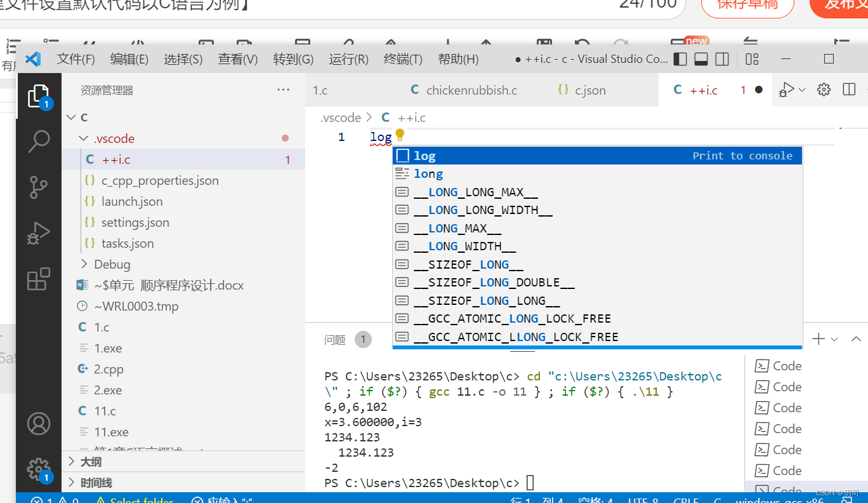Create a new terminal with the plus icon
868x503 pixels.
pyautogui.click(x=818, y=339)
